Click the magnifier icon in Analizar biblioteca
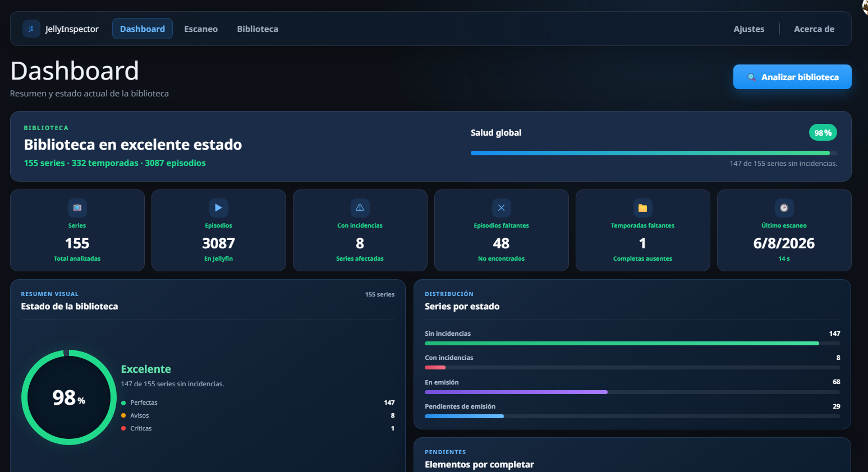Image resolution: width=868 pixels, height=472 pixels. click(751, 77)
